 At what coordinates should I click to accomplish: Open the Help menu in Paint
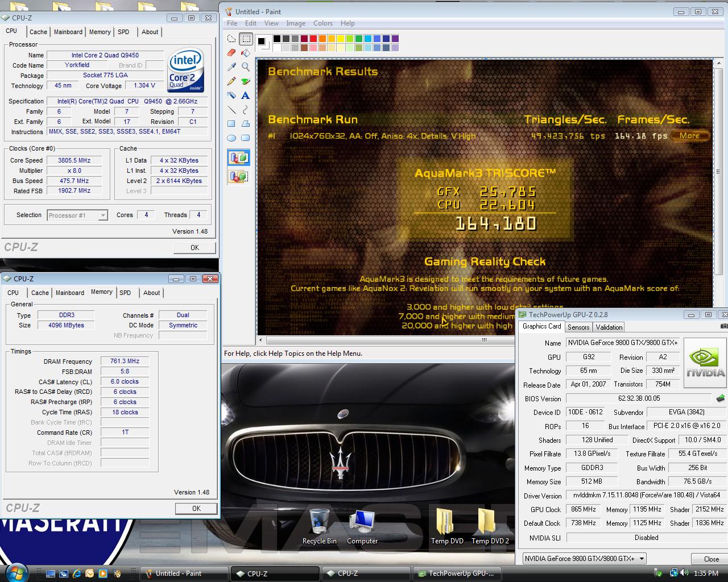click(x=348, y=23)
